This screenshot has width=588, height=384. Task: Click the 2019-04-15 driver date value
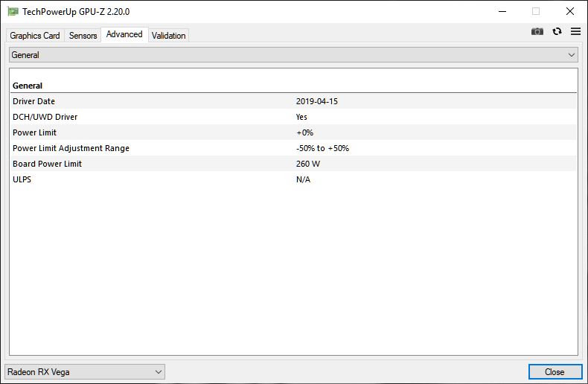click(317, 101)
